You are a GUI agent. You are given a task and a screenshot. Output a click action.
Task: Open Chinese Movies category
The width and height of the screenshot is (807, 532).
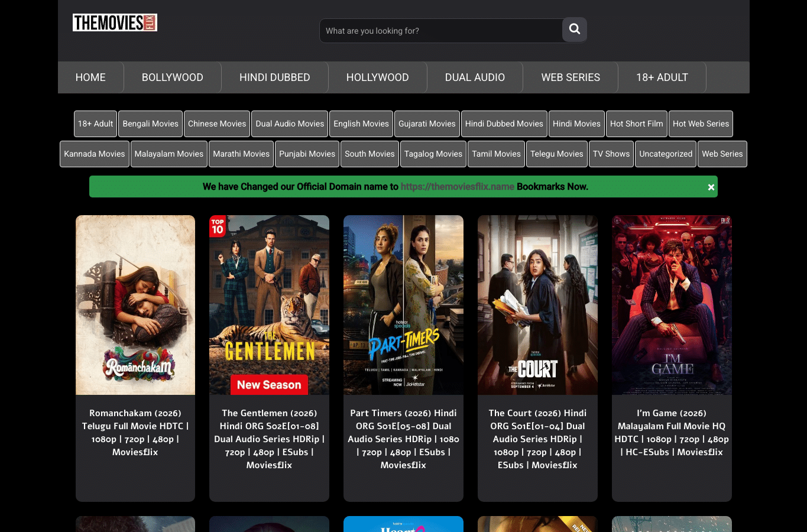pyautogui.click(x=217, y=124)
